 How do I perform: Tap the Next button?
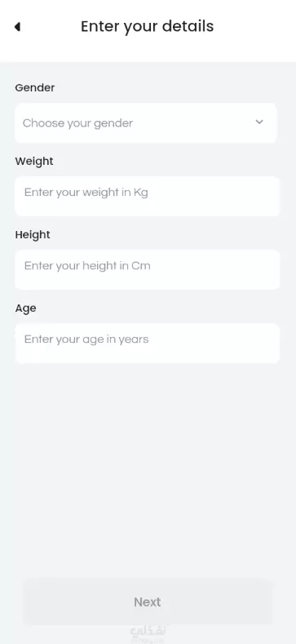click(148, 602)
